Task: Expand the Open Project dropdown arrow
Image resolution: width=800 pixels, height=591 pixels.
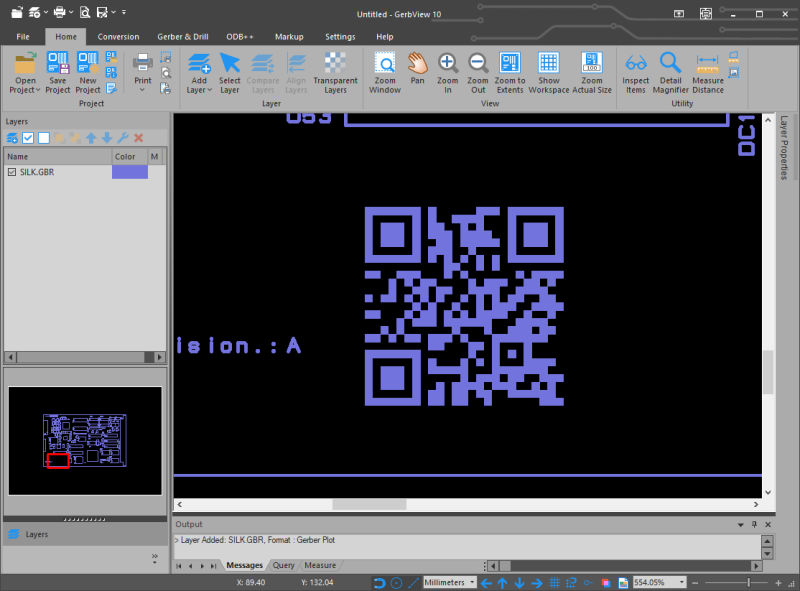Action: (x=38, y=90)
